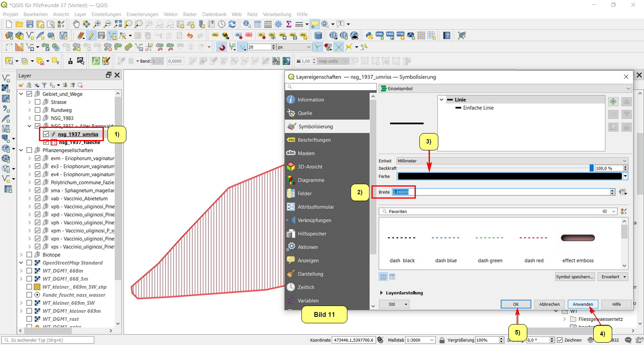Check the Zeichnen render checkbox

(x=559, y=340)
